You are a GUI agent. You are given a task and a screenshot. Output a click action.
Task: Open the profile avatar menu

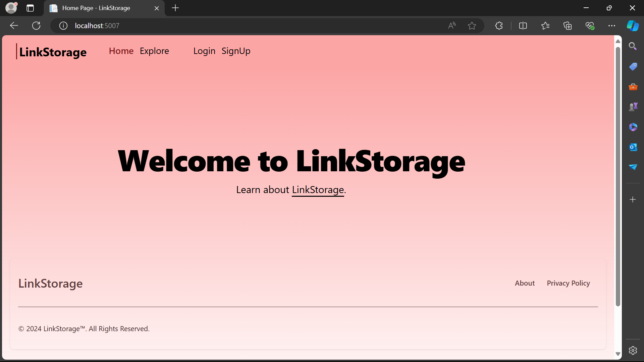11,8
